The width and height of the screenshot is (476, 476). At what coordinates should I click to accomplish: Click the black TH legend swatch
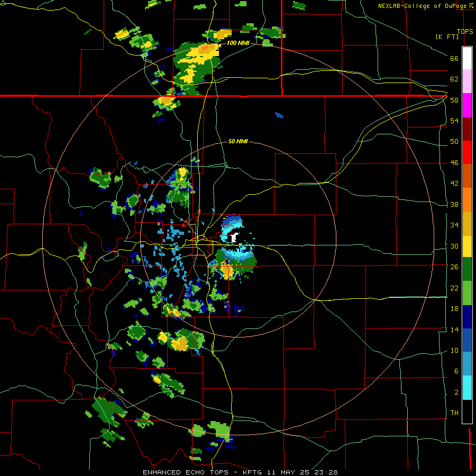[x=467, y=411]
